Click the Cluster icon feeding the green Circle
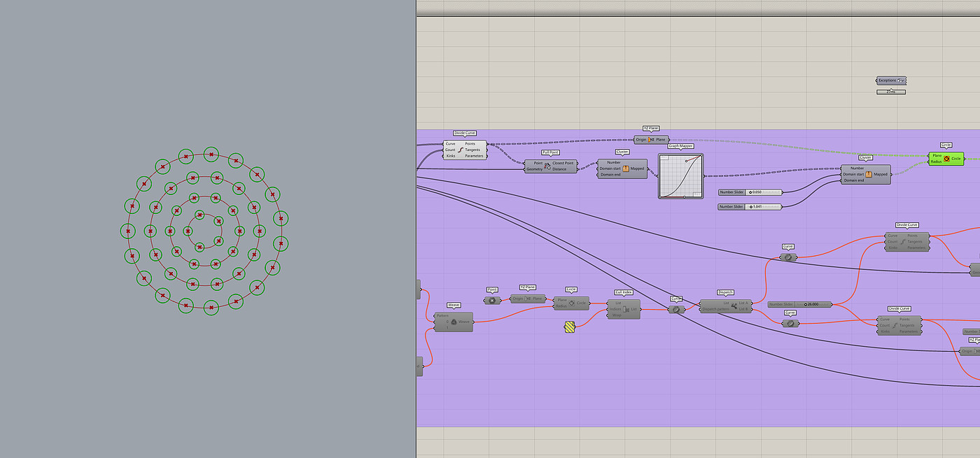 pyautogui.click(x=868, y=174)
